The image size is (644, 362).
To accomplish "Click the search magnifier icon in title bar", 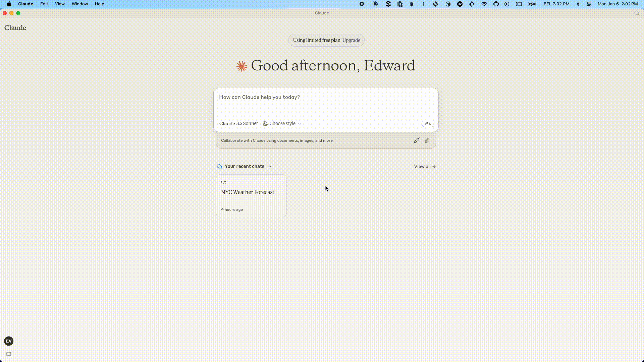I will point(637,13).
